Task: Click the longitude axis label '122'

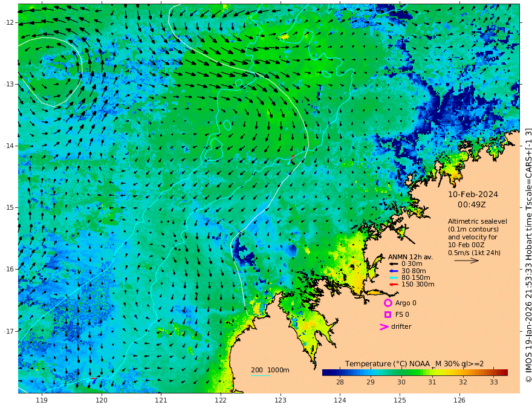Action: pyautogui.click(x=221, y=400)
